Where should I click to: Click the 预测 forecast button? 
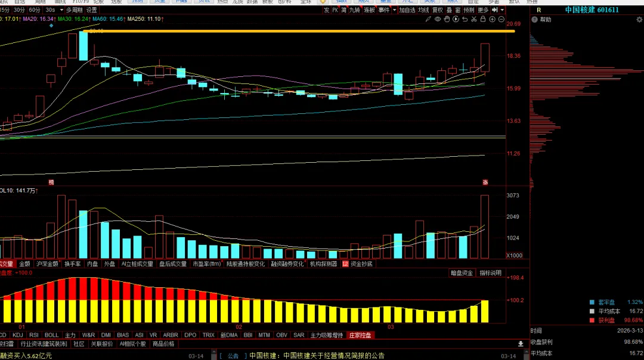[469, 10]
